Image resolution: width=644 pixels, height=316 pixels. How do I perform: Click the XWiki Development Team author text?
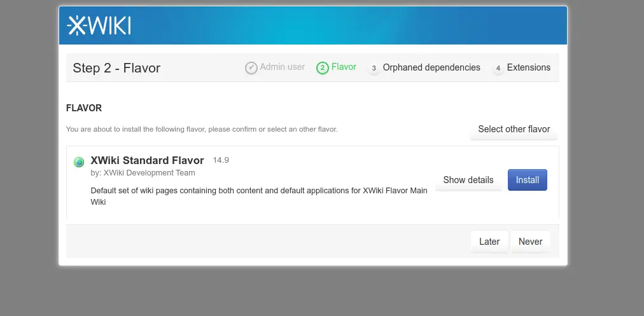[x=149, y=173]
